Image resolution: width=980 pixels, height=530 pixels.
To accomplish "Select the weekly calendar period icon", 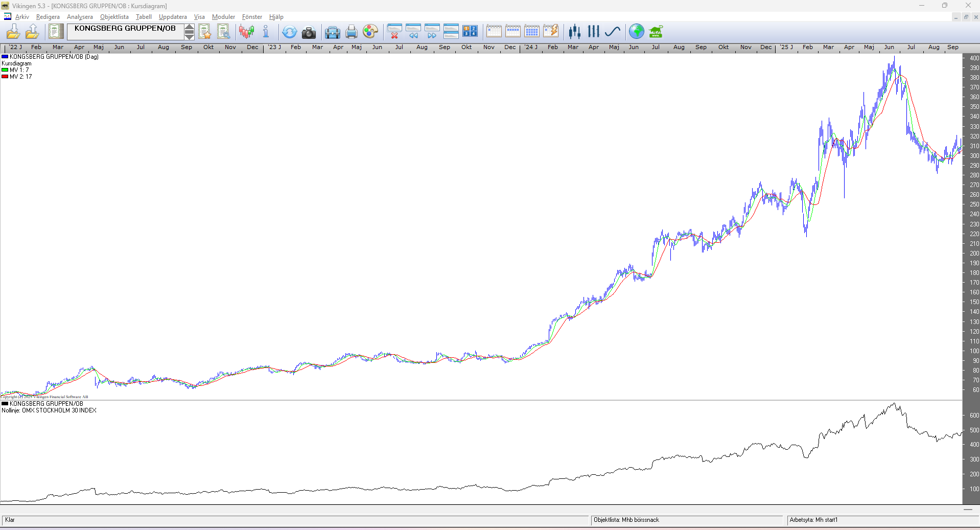I will [512, 32].
